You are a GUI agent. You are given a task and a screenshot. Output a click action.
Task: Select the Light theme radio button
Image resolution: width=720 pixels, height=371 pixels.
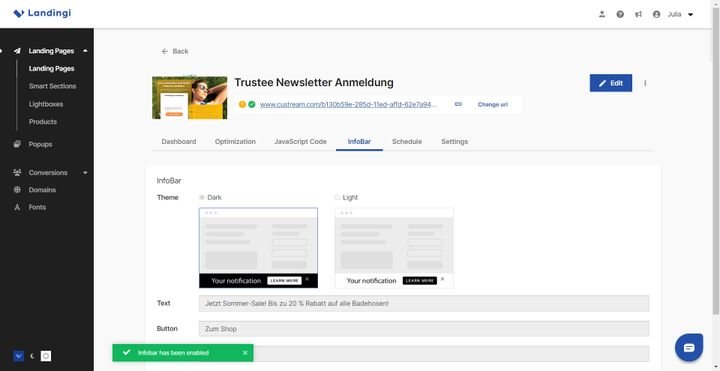[338, 197]
